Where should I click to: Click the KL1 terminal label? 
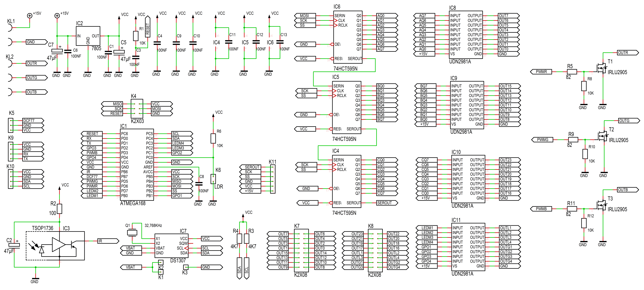11,21
